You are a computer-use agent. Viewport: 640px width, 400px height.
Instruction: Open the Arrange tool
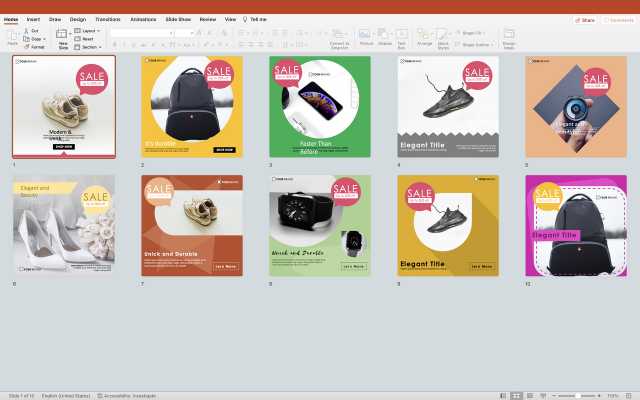point(425,36)
